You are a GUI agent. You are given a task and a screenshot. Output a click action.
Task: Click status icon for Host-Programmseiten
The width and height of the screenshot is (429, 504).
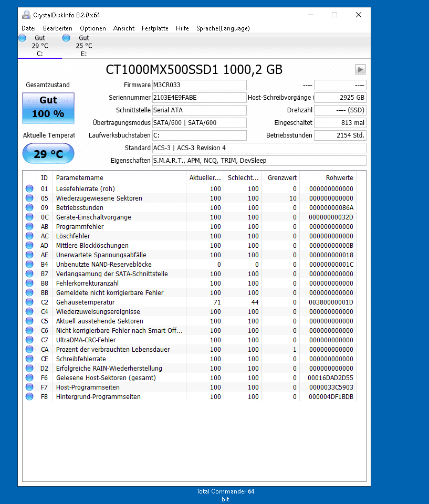click(29, 387)
